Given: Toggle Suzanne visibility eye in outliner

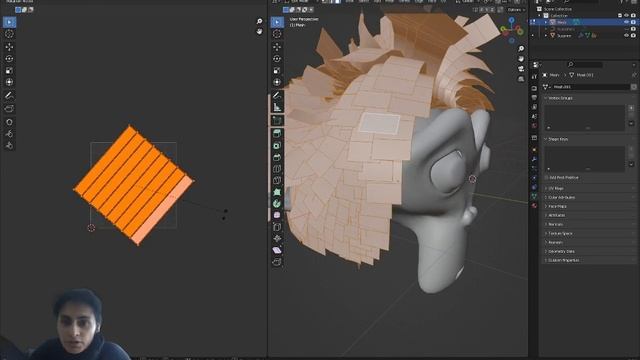Looking at the screenshot, I should point(626,36).
